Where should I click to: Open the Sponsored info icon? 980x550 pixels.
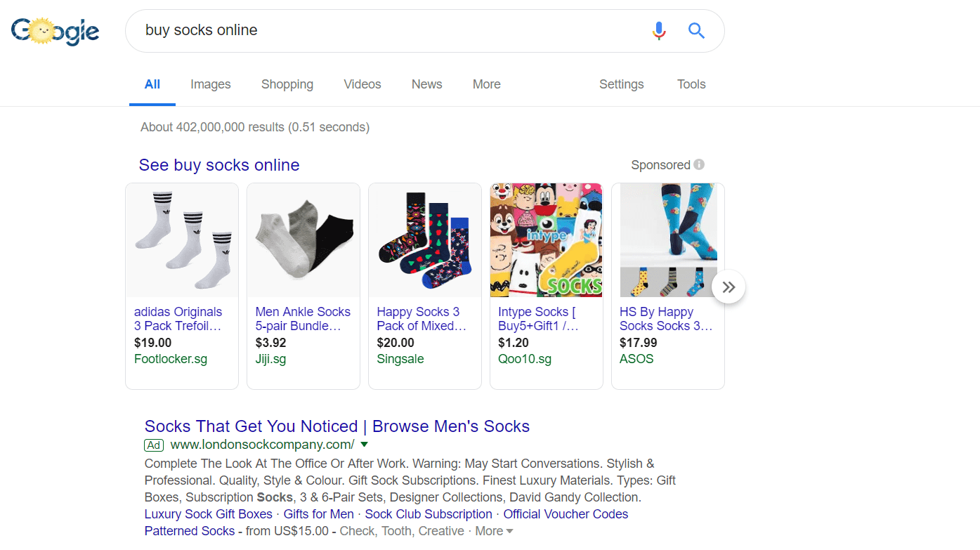click(699, 164)
